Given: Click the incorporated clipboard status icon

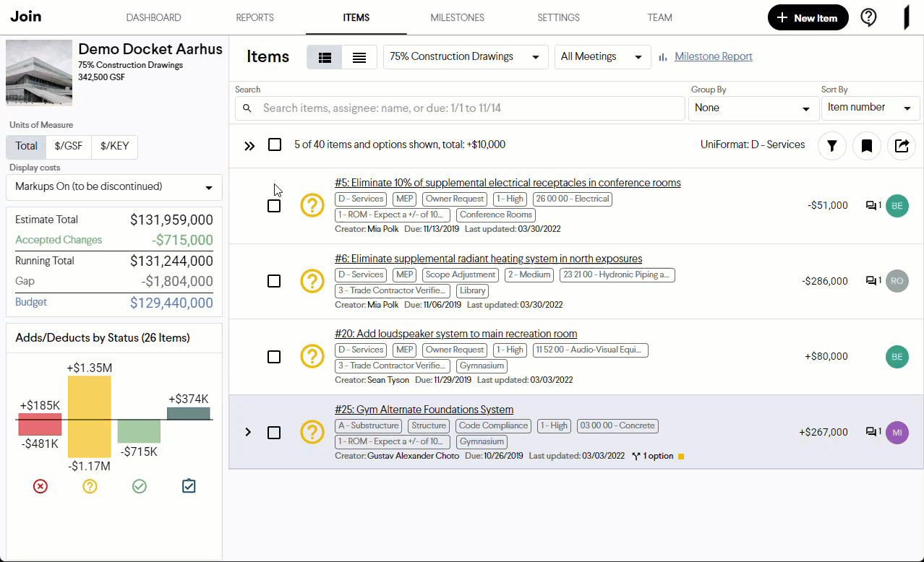Looking at the screenshot, I should pos(189,486).
